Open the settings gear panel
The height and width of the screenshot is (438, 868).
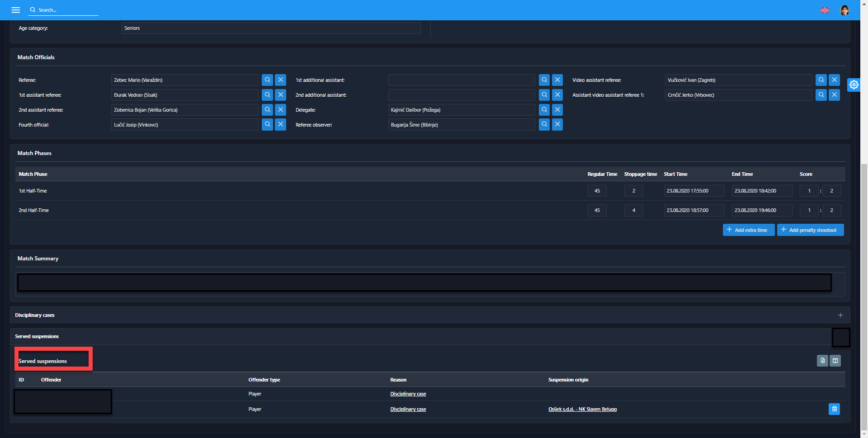854,85
